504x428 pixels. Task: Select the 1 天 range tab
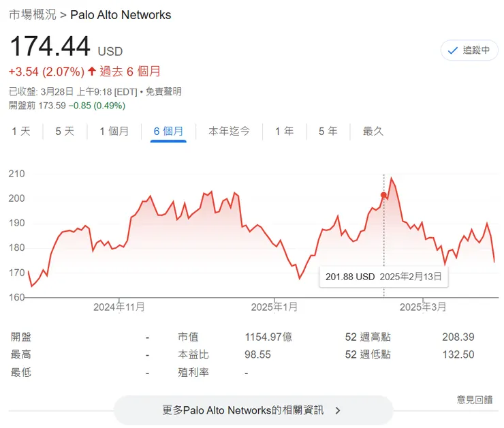(x=21, y=132)
